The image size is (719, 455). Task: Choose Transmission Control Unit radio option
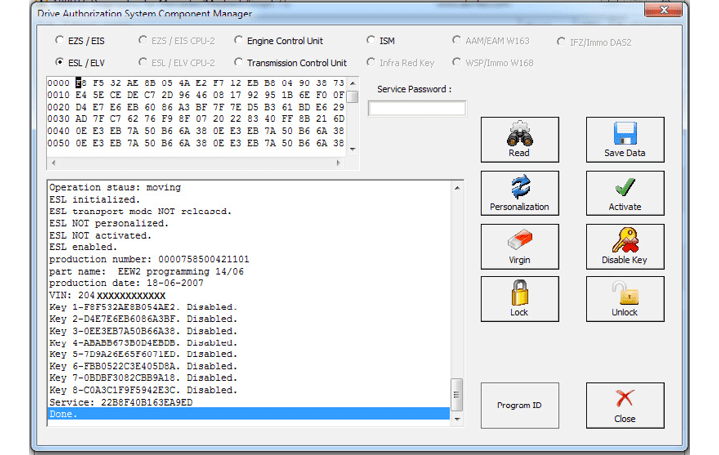pos(238,63)
